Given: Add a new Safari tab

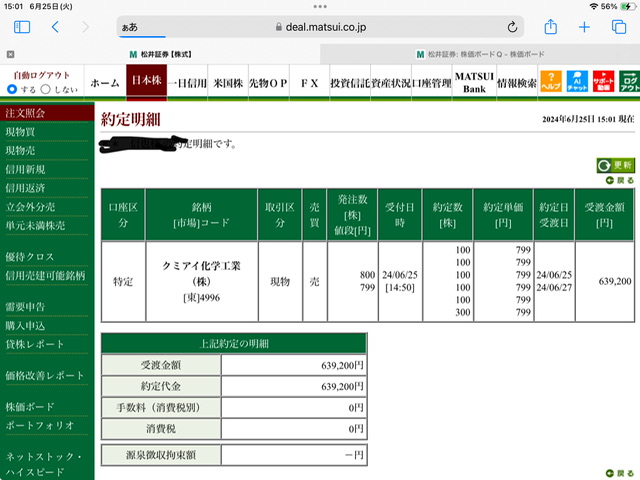Looking at the screenshot, I should click(584, 27).
